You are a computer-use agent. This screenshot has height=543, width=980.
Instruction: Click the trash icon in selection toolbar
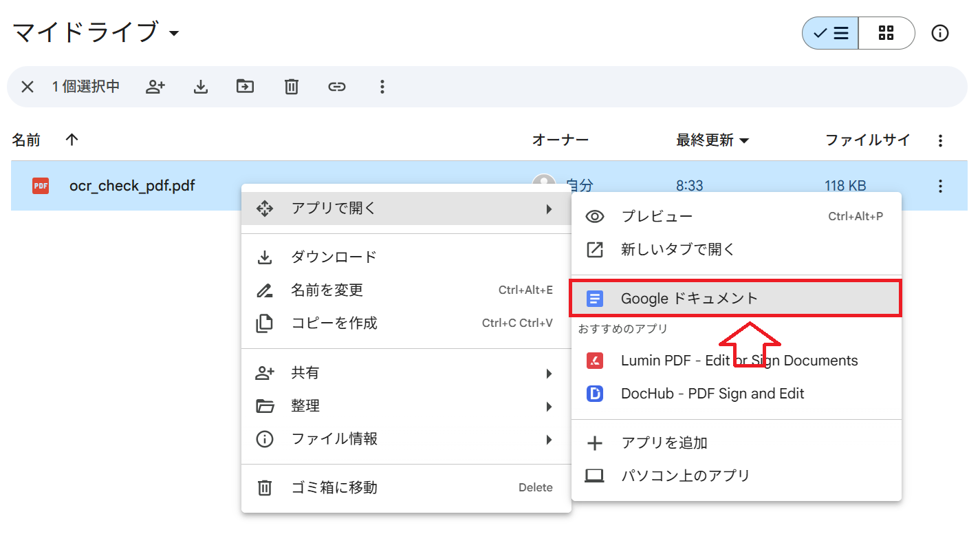292,87
